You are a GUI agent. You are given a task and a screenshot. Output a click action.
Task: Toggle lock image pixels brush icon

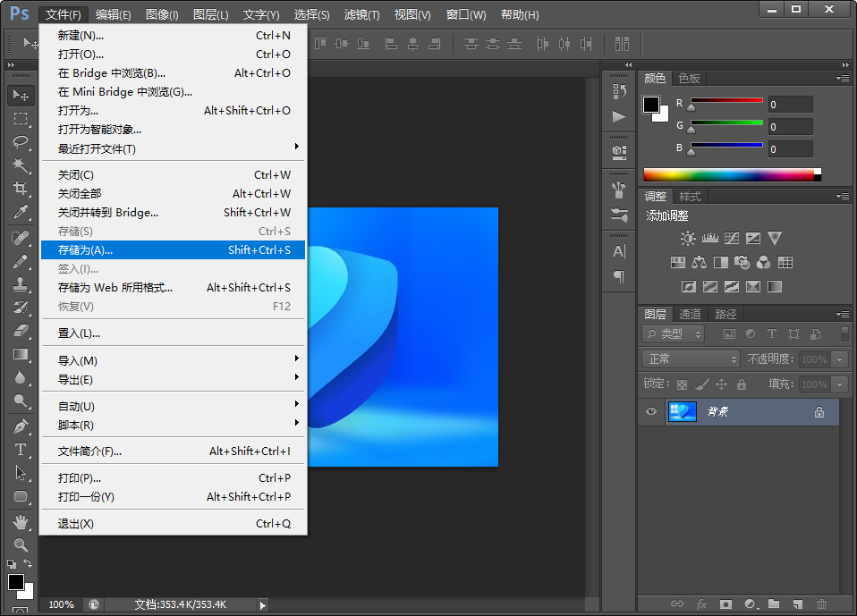tap(701, 384)
